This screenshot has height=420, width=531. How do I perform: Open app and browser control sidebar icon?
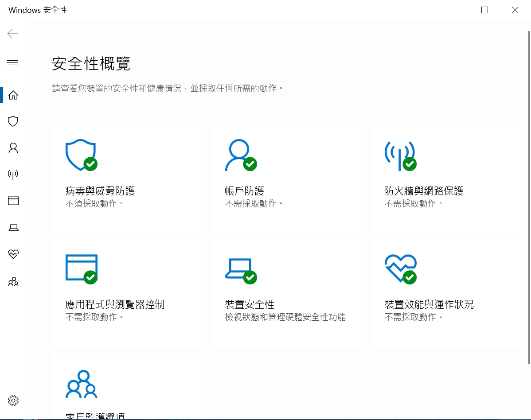click(x=13, y=201)
